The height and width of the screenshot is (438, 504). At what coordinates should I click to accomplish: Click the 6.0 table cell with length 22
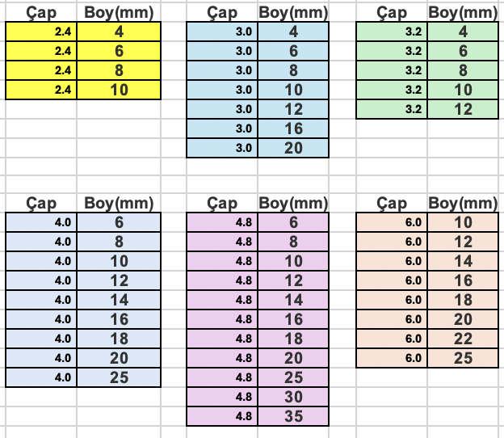[x=463, y=339]
